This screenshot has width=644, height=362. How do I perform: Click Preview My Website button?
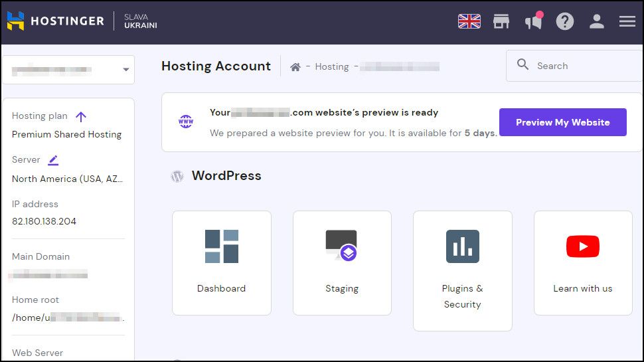pos(563,122)
